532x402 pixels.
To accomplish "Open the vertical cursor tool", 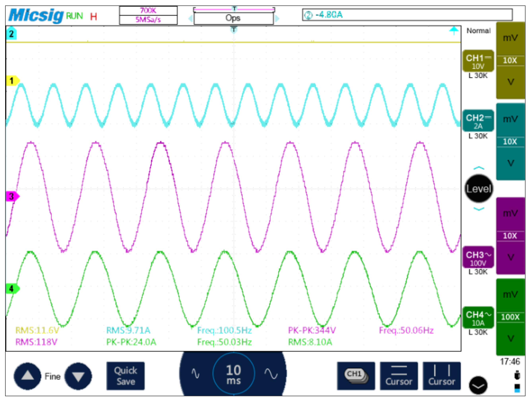I will tap(442, 376).
